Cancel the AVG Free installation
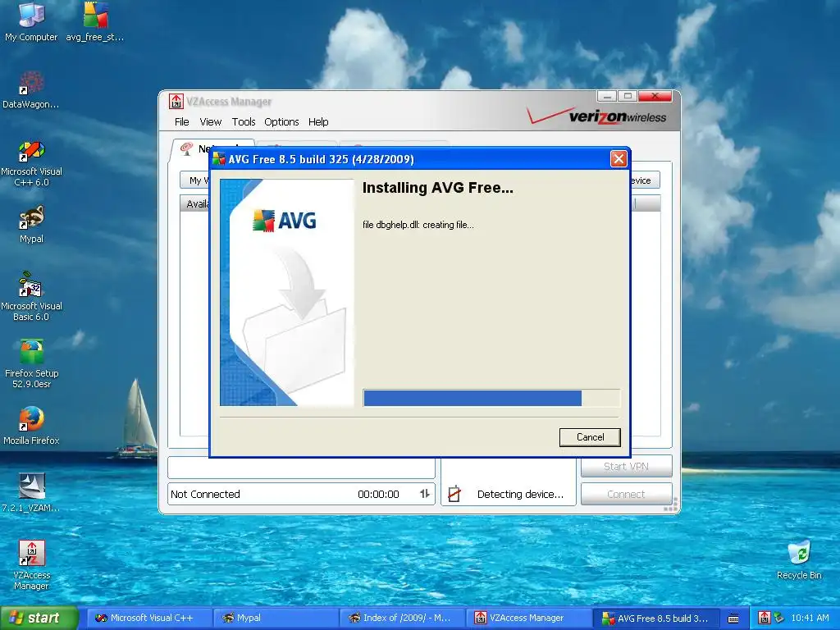Image resolution: width=840 pixels, height=630 pixels. tap(590, 437)
